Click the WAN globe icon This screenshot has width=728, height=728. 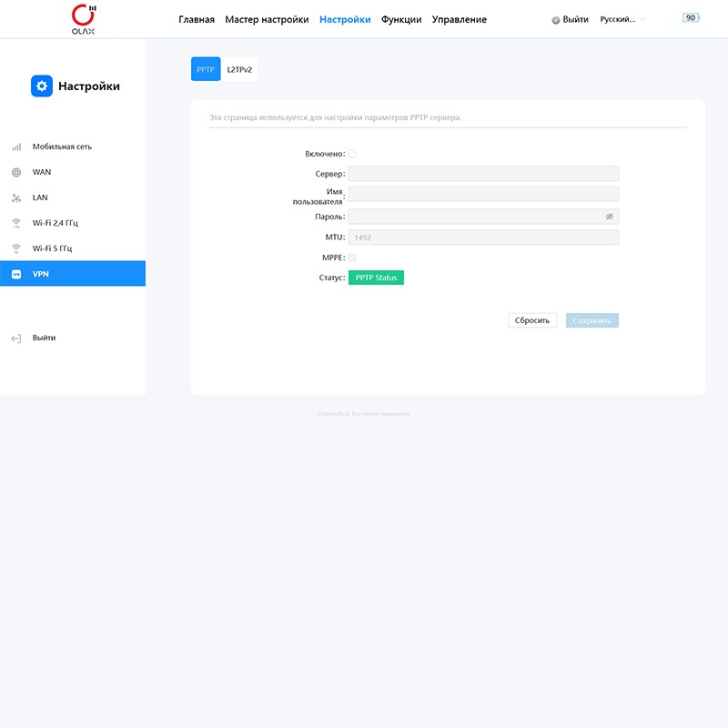coord(16,172)
